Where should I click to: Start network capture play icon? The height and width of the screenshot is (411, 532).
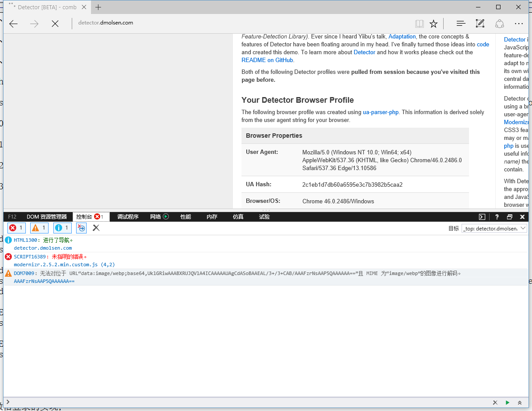166,216
